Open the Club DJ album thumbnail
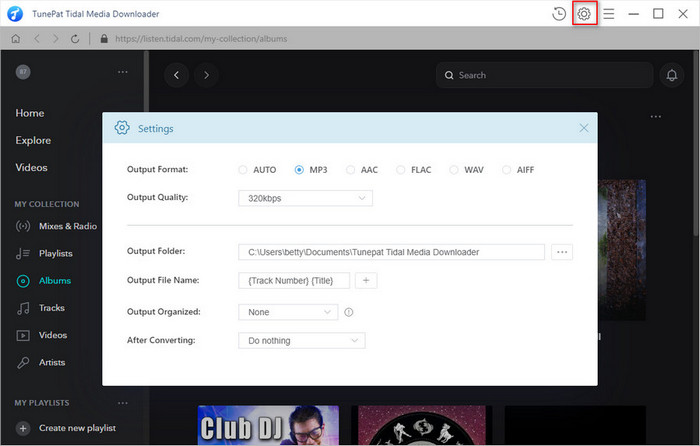700x446 pixels. pos(268,425)
